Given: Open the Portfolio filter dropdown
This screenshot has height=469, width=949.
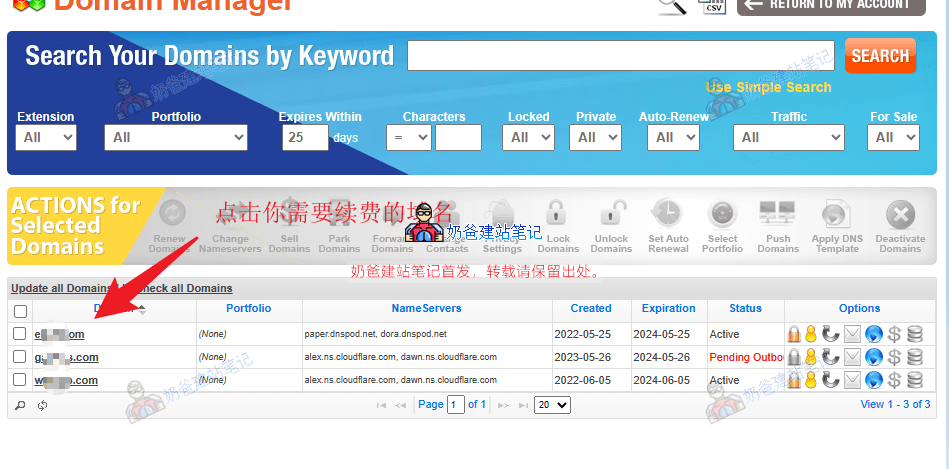Looking at the screenshot, I should [176, 137].
